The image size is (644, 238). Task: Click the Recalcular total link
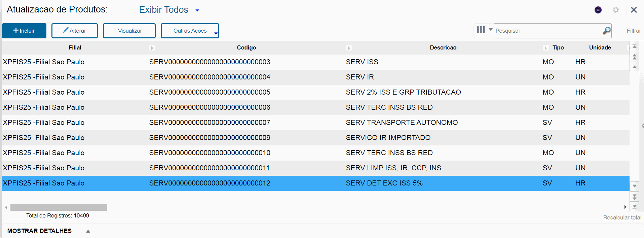(622, 217)
